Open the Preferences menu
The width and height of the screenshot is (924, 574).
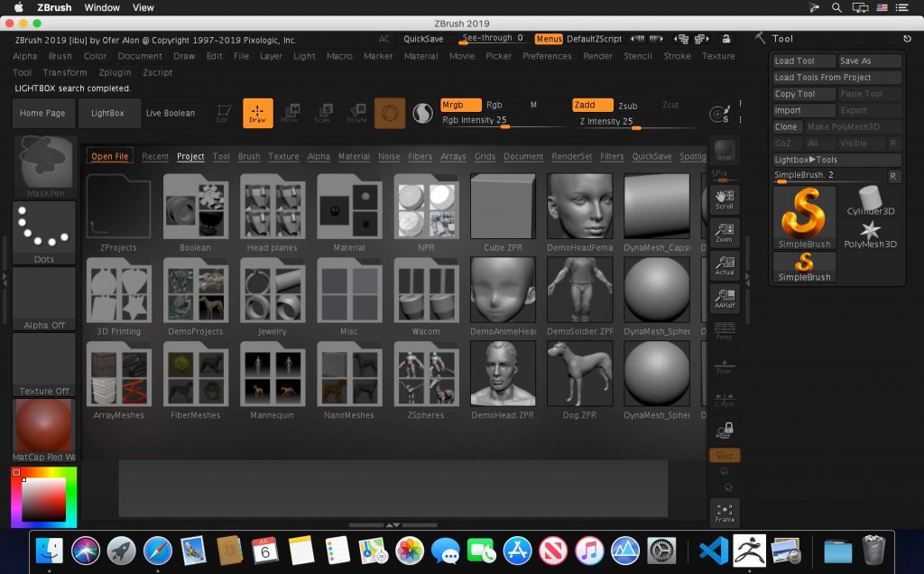coord(547,56)
